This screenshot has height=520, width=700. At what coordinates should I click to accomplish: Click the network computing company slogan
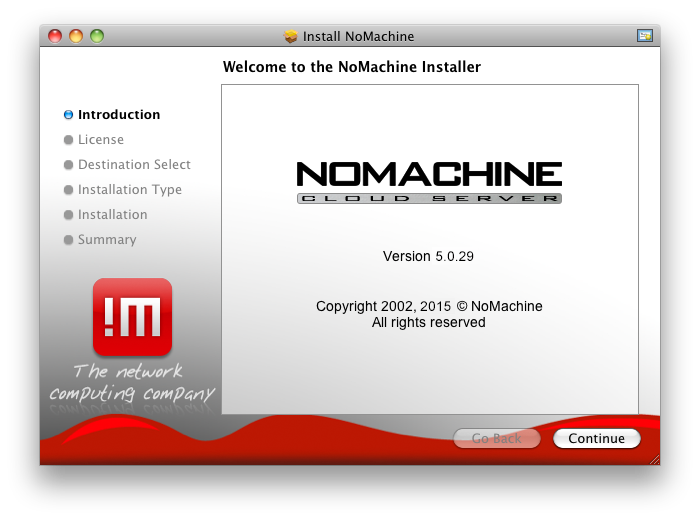pos(132,383)
